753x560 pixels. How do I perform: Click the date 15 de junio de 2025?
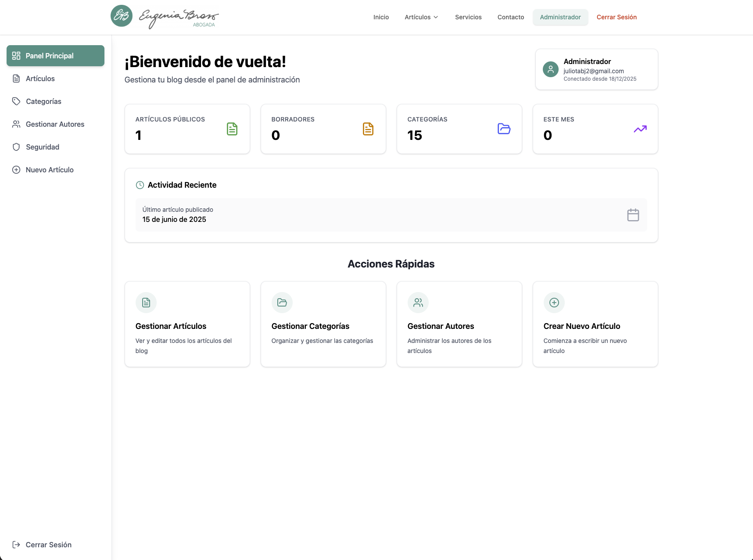coord(174,219)
